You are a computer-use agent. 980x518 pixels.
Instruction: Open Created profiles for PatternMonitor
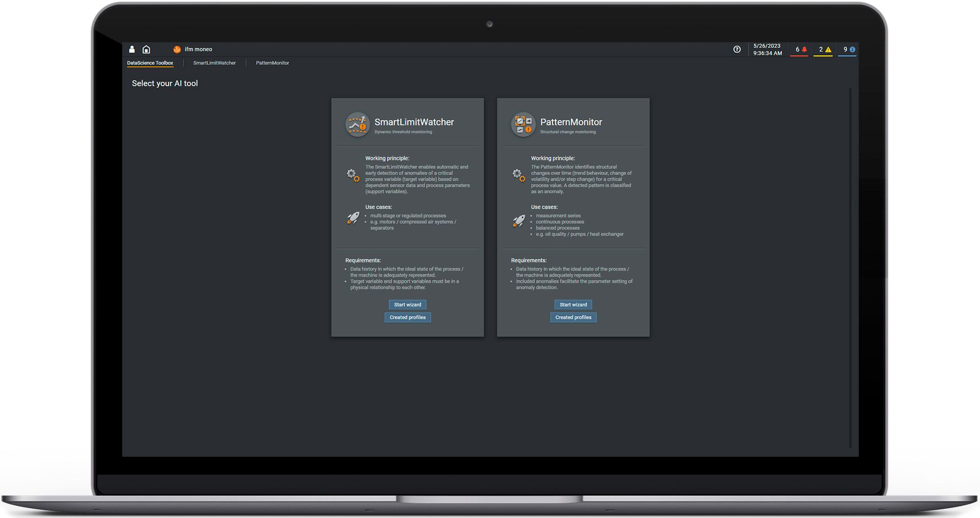[x=574, y=317]
